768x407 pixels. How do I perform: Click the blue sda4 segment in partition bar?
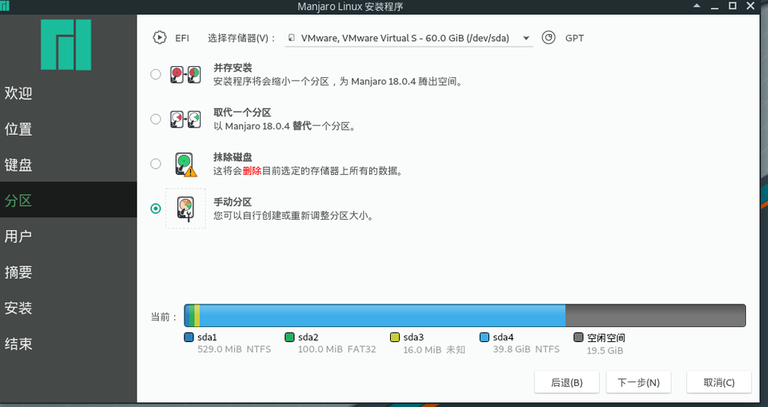pyautogui.click(x=382, y=315)
